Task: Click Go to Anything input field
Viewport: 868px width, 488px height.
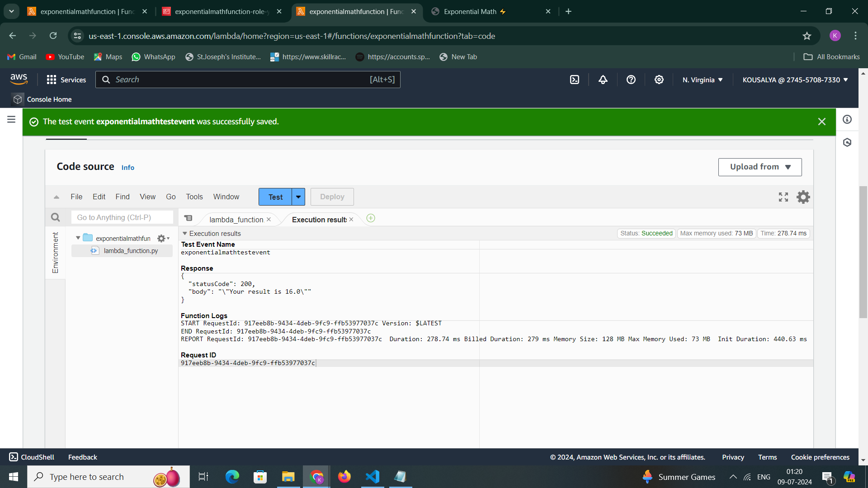Action: point(122,217)
